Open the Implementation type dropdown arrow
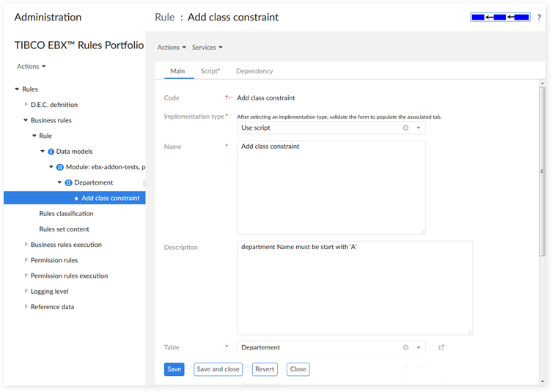The height and width of the screenshot is (392, 552). [x=418, y=127]
